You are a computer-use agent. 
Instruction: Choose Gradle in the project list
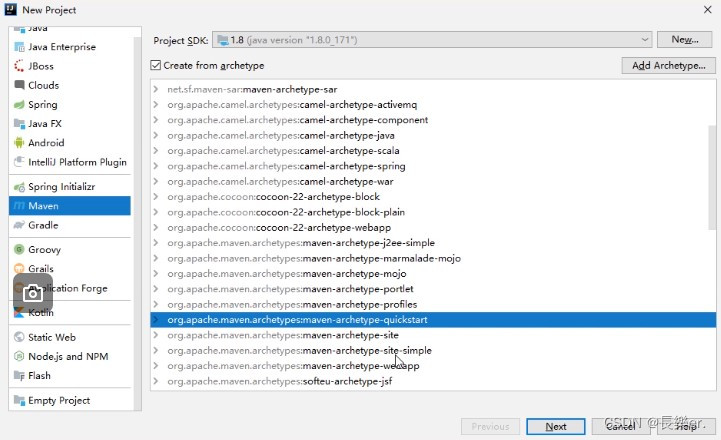[x=70, y=225]
